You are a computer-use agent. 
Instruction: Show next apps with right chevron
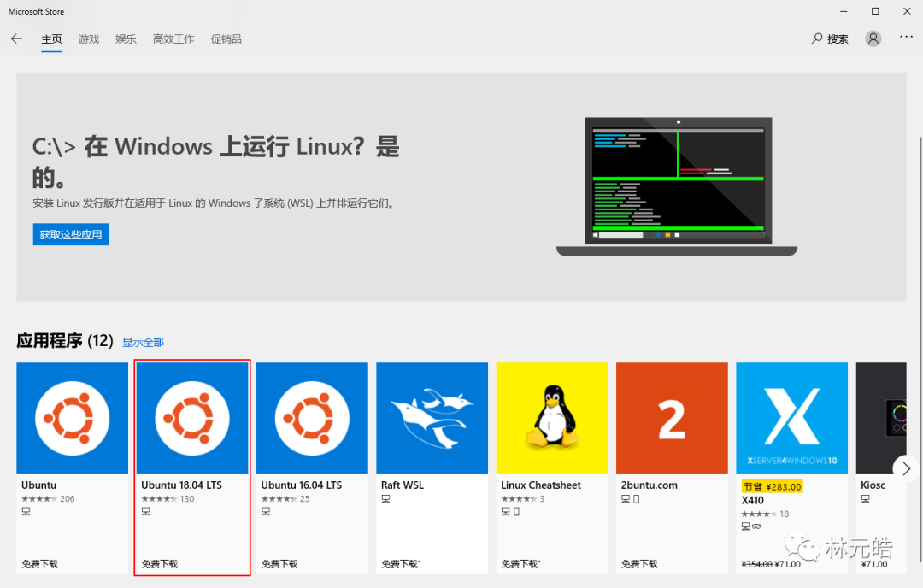coord(906,468)
